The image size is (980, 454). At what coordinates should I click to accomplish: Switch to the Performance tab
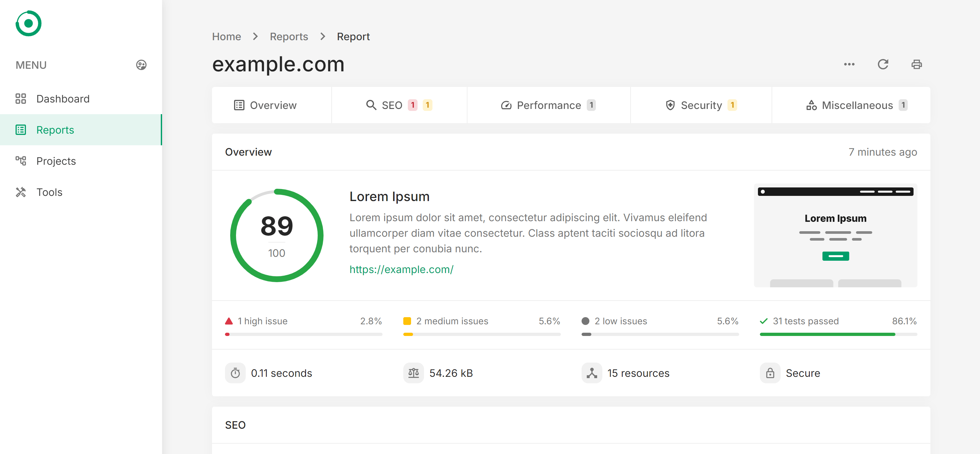[x=549, y=105]
